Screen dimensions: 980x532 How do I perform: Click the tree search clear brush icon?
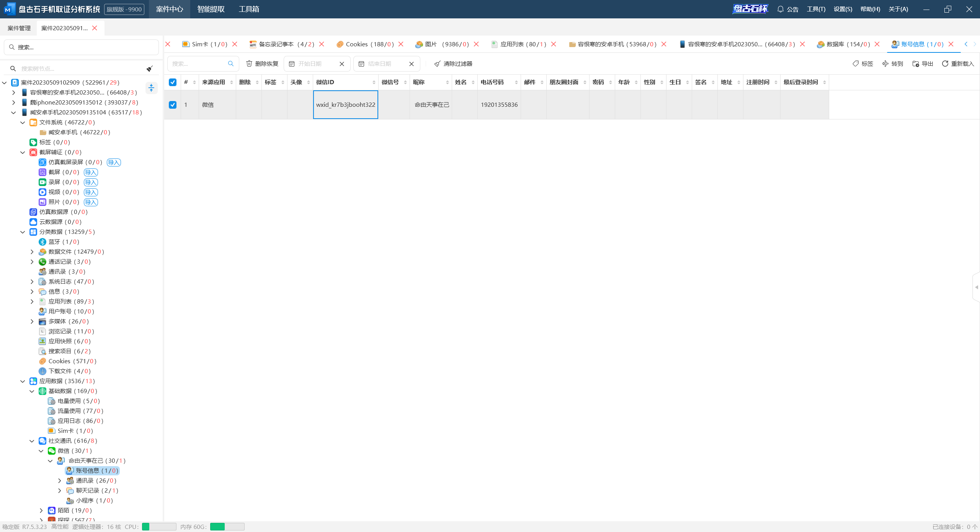coord(150,69)
